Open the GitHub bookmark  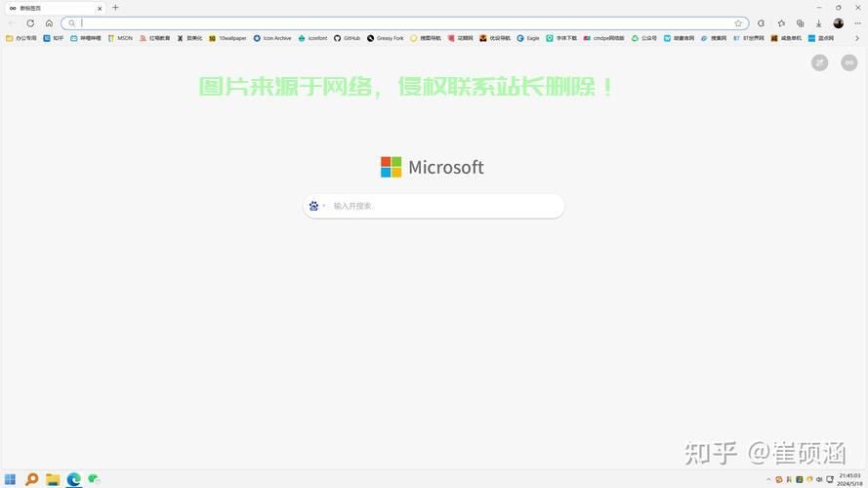pyautogui.click(x=347, y=38)
